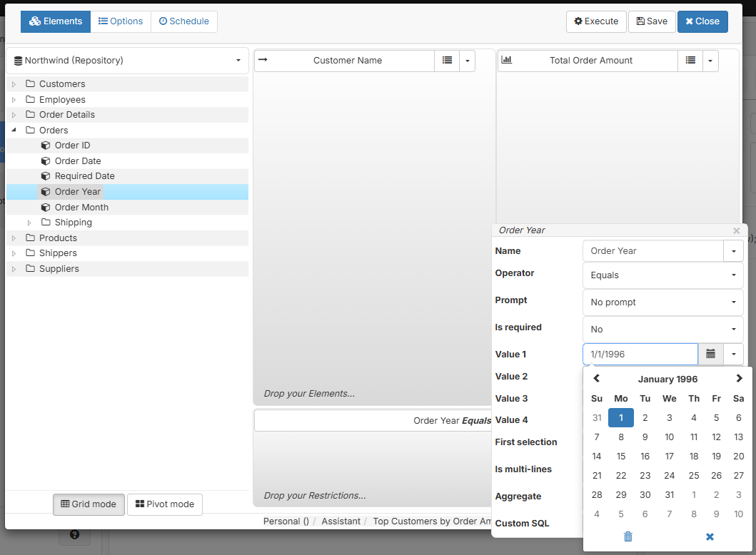Image resolution: width=756 pixels, height=555 pixels.
Task: Select January 15 in the calendar
Action: pyautogui.click(x=621, y=457)
